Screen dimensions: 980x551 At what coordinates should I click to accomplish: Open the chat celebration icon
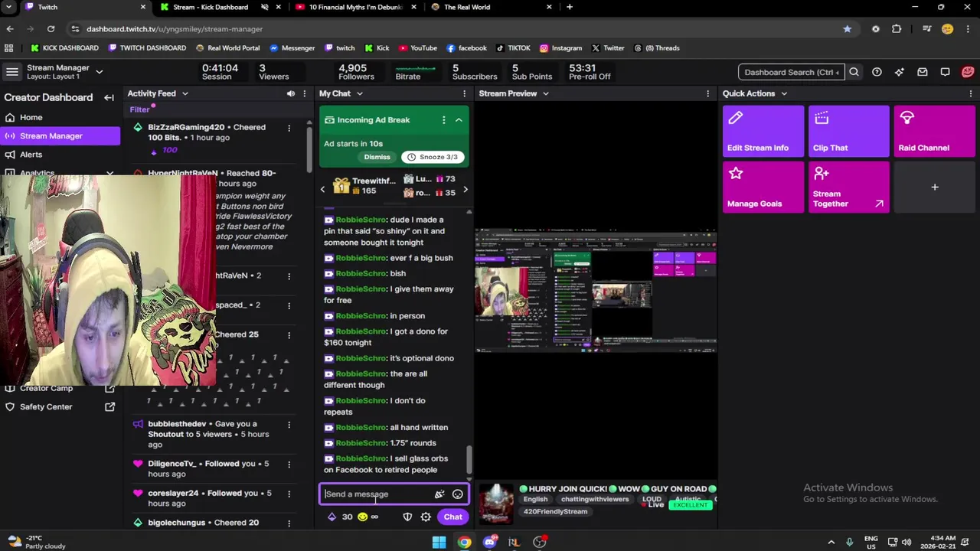(439, 494)
